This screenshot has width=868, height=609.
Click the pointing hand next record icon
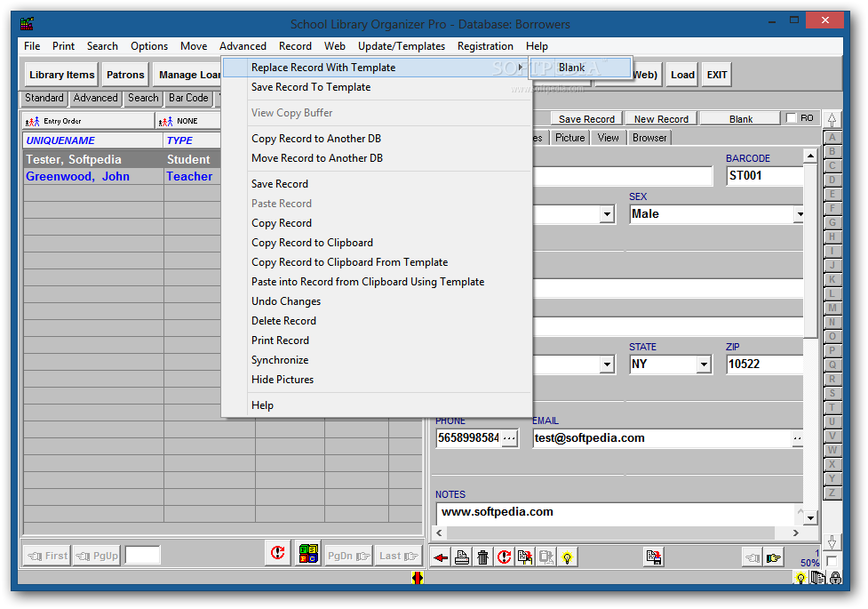774,557
